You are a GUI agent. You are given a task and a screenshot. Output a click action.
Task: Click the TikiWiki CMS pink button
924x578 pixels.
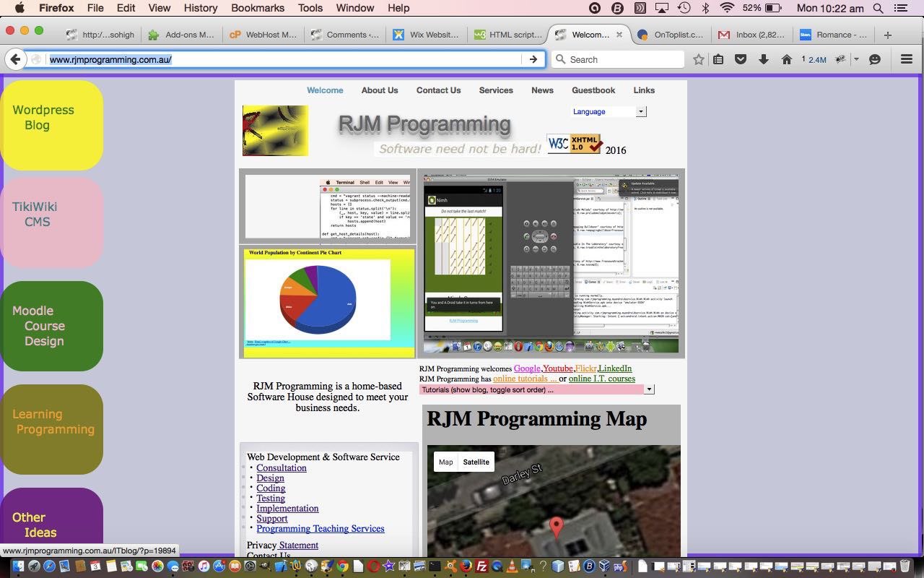tap(52, 223)
